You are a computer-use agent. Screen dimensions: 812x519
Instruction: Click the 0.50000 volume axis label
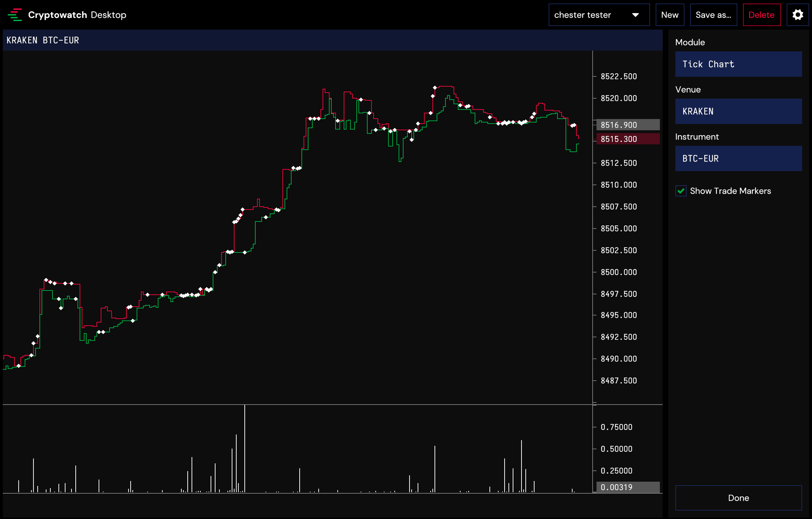coord(617,449)
